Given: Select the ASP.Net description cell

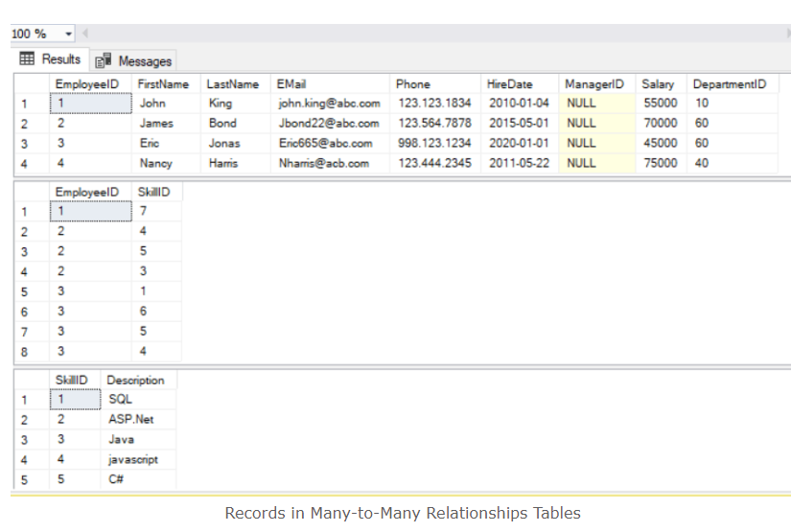Looking at the screenshot, I should pyautogui.click(x=130, y=420).
